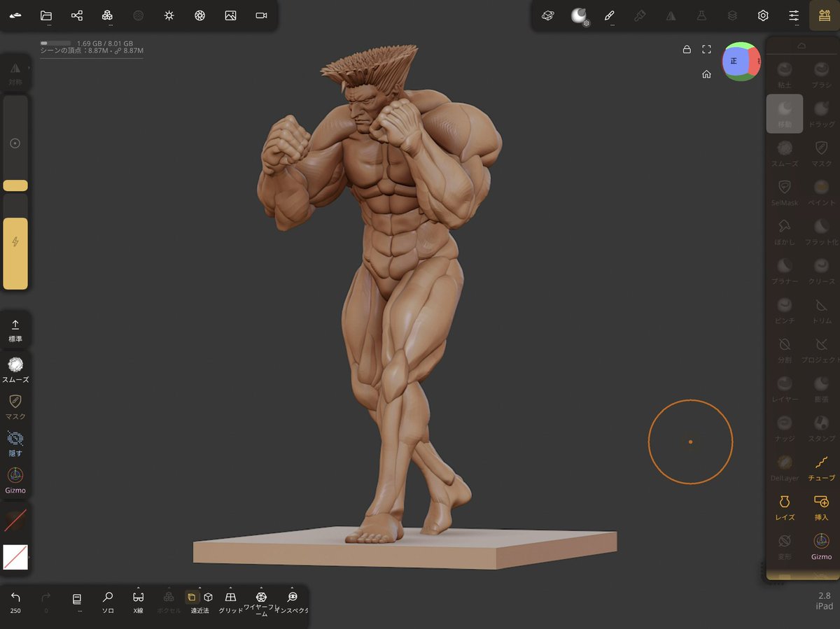This screenshot has width=840, height=629.
Task: Undo the last action (250)
Action: [x=15, y=602]
